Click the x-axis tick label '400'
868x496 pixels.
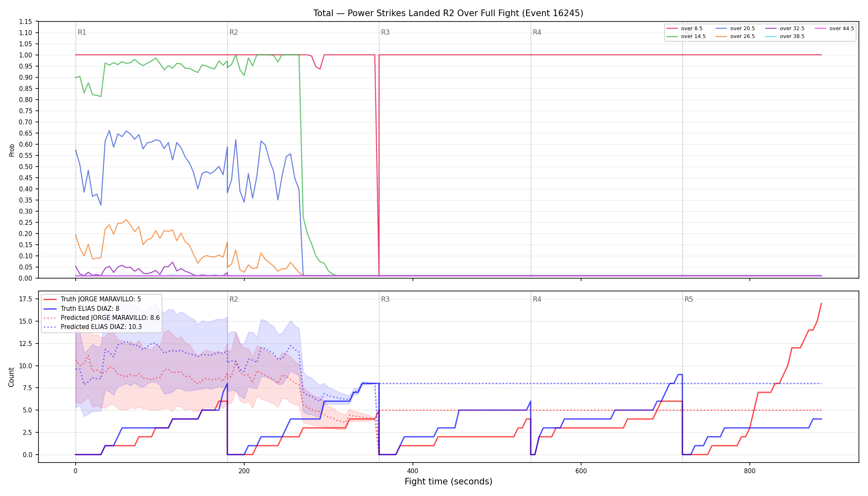tap(413, 471)
